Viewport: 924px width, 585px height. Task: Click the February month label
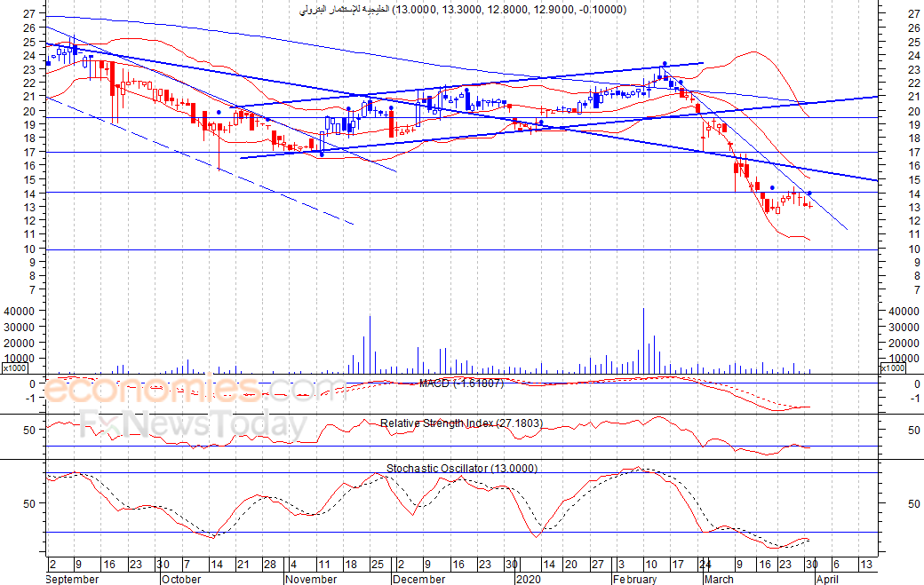pos(634,579)
